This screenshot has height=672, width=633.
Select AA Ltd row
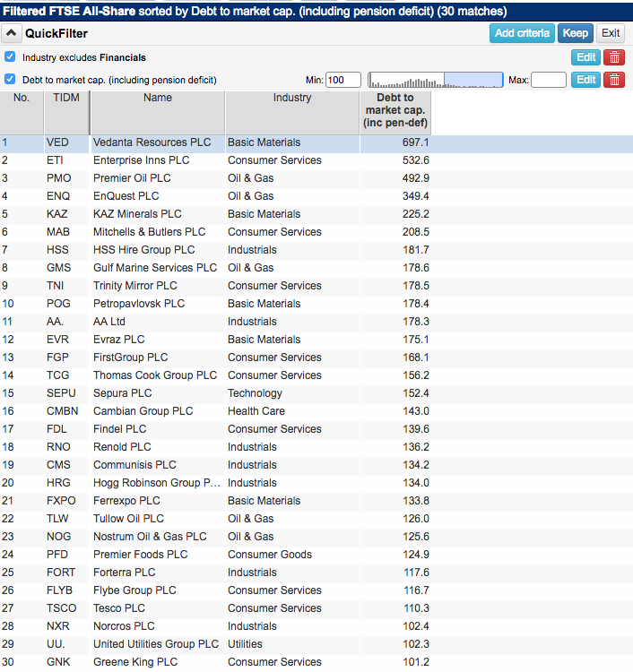(316, 322)
